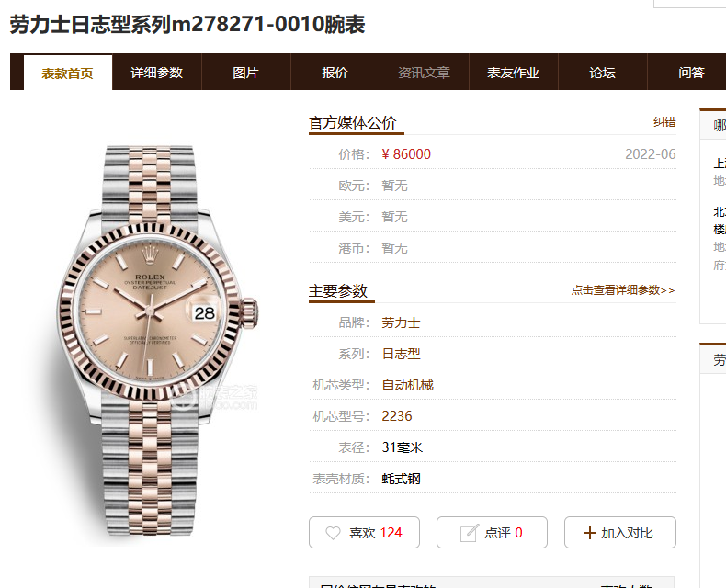The height and width of the screenshot is (588, 726).
Task: Click the pencil review icon beside 点评
Action: pos(469,533)
